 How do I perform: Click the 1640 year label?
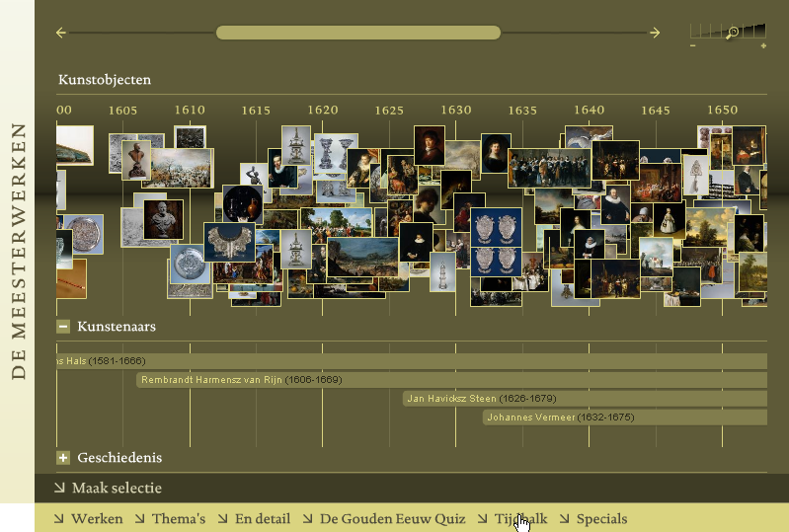tap(590, 111)
